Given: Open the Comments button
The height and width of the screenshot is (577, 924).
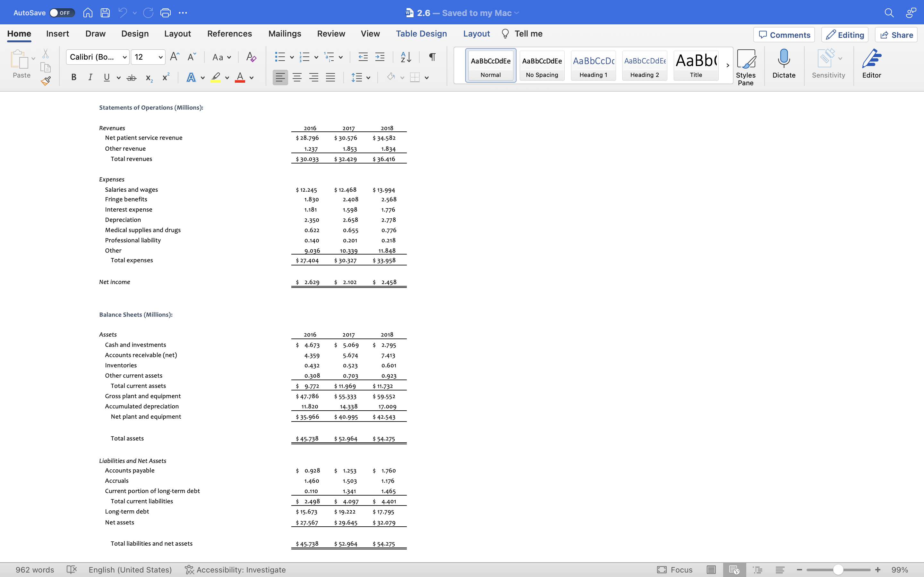Looking at the screenshot, I should pos(784,35).
